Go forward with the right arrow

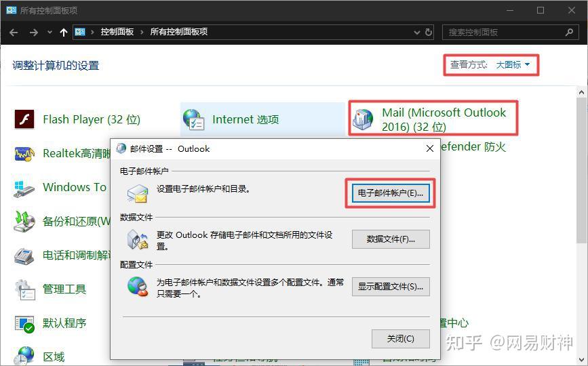pos(34,33)
